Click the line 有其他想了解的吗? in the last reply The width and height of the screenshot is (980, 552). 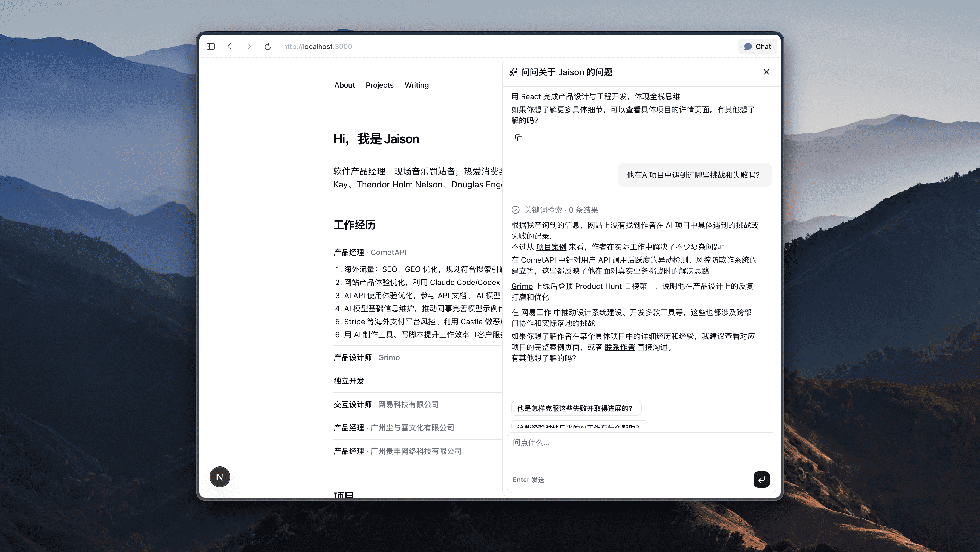[x=543, y=358]
